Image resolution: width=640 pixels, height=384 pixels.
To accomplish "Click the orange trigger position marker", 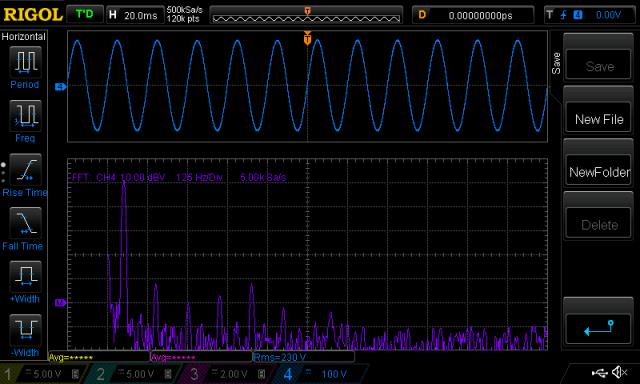I will coord(307,38).
